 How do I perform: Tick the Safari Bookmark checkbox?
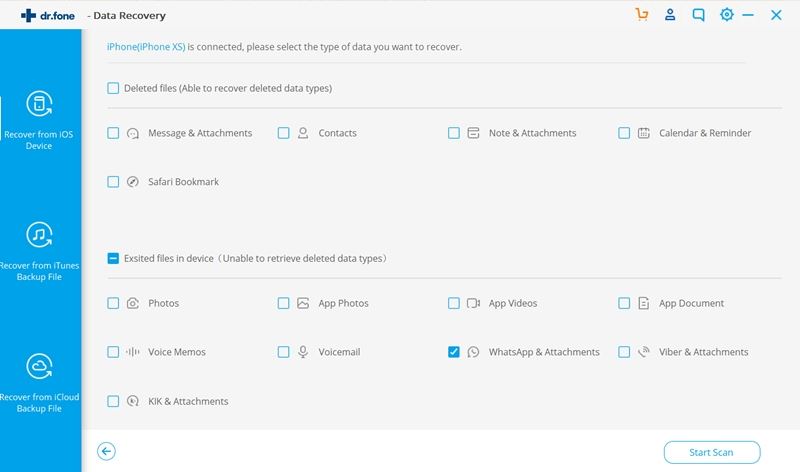(113, 182)
